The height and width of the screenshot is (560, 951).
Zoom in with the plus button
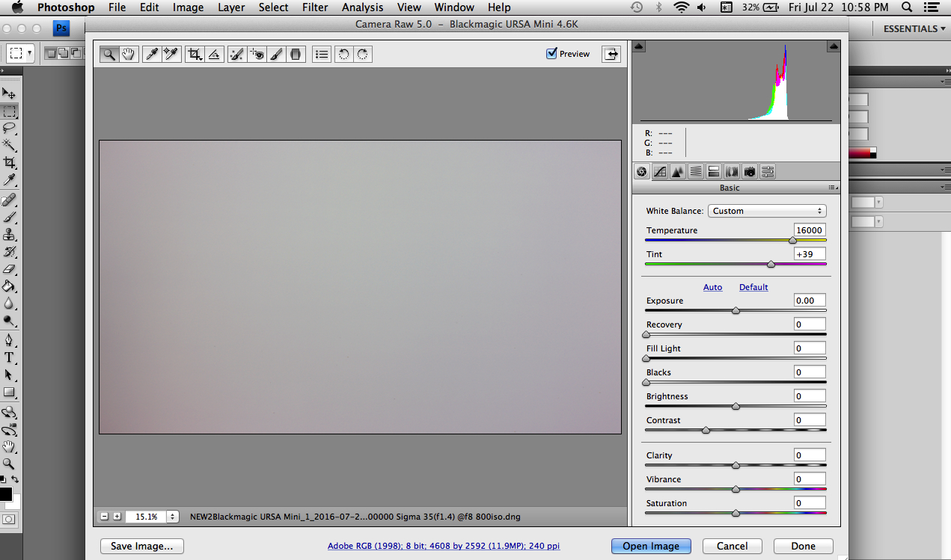(117, 517)
